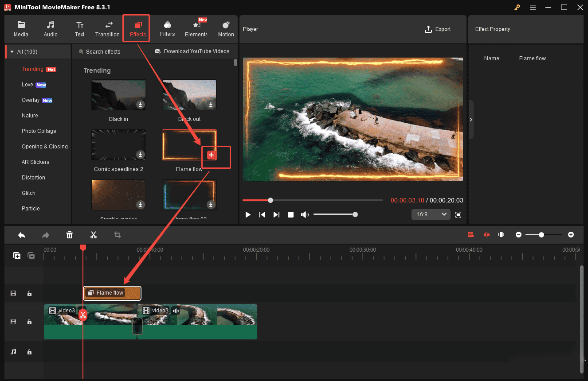
Task: Collapse the All (109) effects category
Action: (x=12, y=51)
